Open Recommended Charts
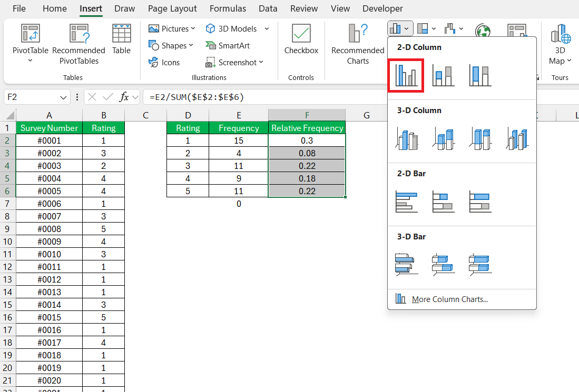This screenshot has width=579, height=392. (x=358, y=44)
